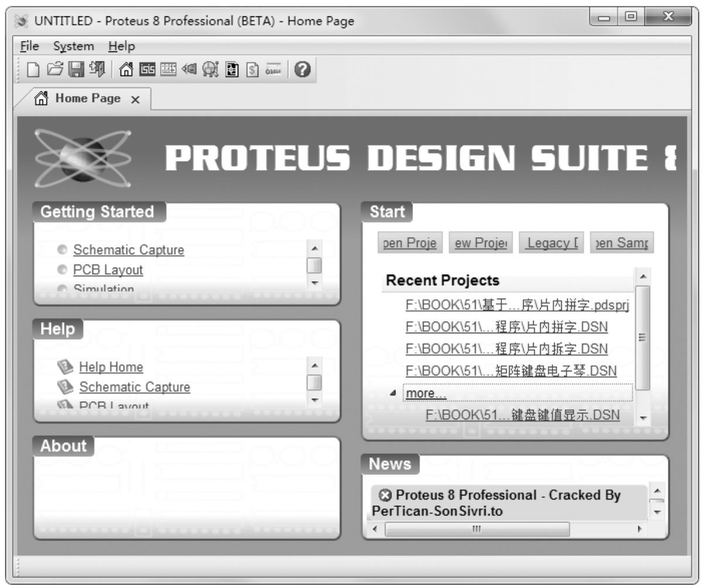Select the Home Page tab
The image size is (703, 588).
pyautogui.click(x=86, y=98)
